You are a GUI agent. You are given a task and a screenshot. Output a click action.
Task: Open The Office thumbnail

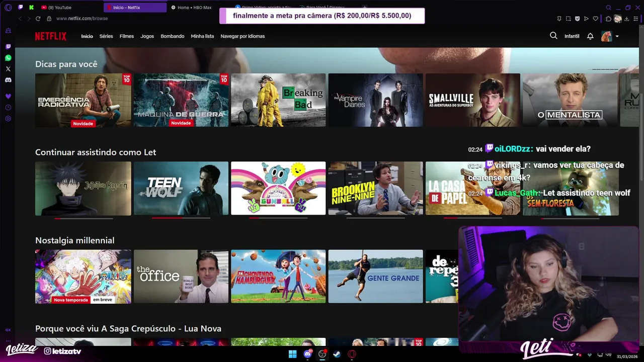point(181,277)
